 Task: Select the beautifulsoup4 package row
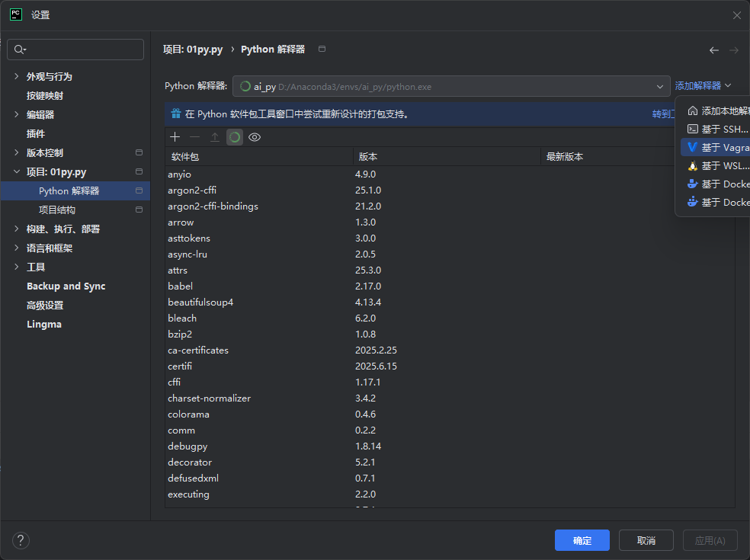point(450,302)
